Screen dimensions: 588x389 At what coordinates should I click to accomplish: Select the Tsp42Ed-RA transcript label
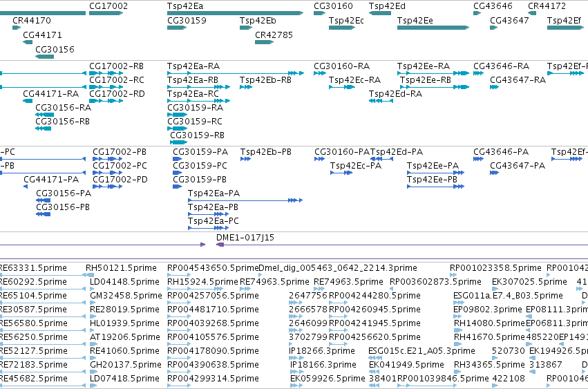coord(395,94)
